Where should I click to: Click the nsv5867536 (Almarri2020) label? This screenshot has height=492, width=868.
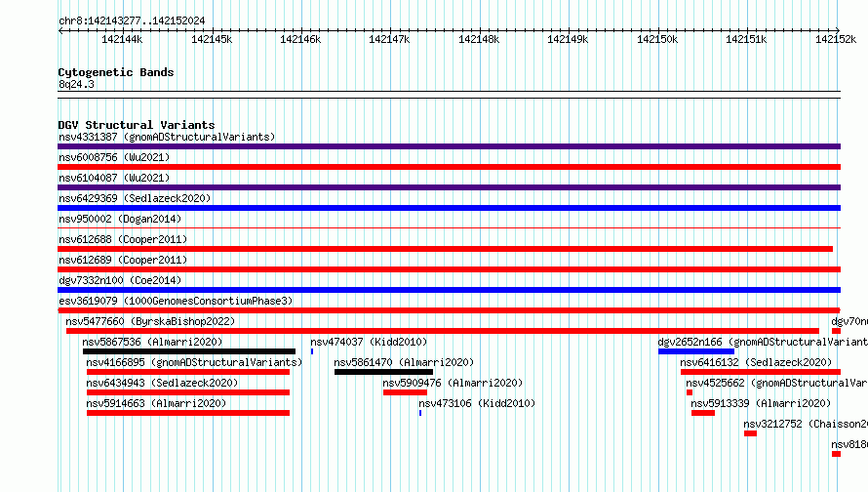[x=152, y=342]
